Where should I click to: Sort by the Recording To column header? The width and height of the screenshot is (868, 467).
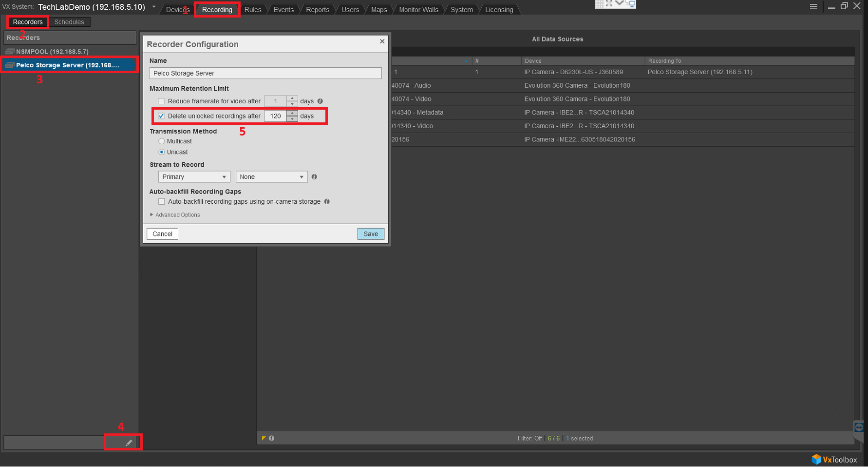click(x=750, y=61)
